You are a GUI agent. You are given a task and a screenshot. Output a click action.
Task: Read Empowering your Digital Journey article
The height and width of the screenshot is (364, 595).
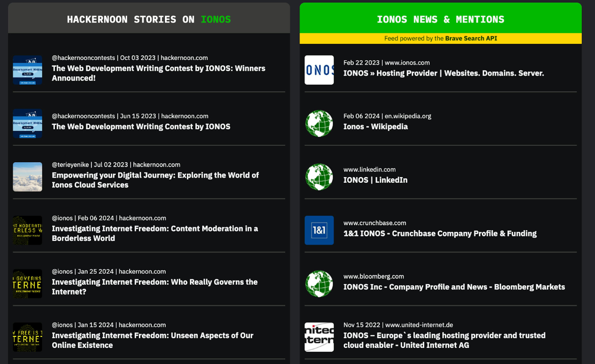coord(155,180)
